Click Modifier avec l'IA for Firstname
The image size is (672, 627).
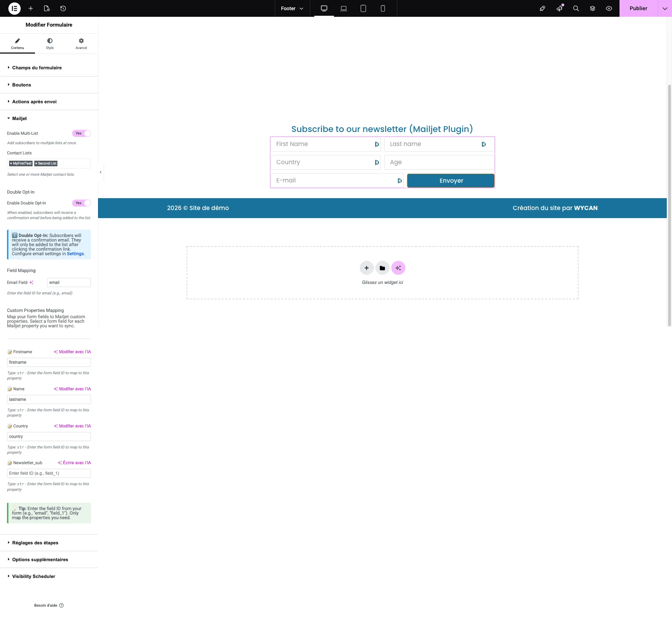tap(72, 352)
